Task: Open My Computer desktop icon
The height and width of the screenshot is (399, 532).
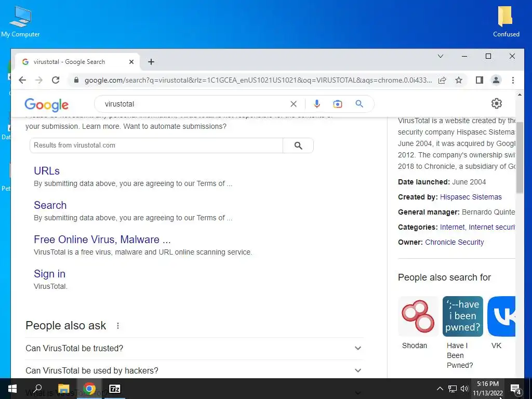Action: [20, 22]
